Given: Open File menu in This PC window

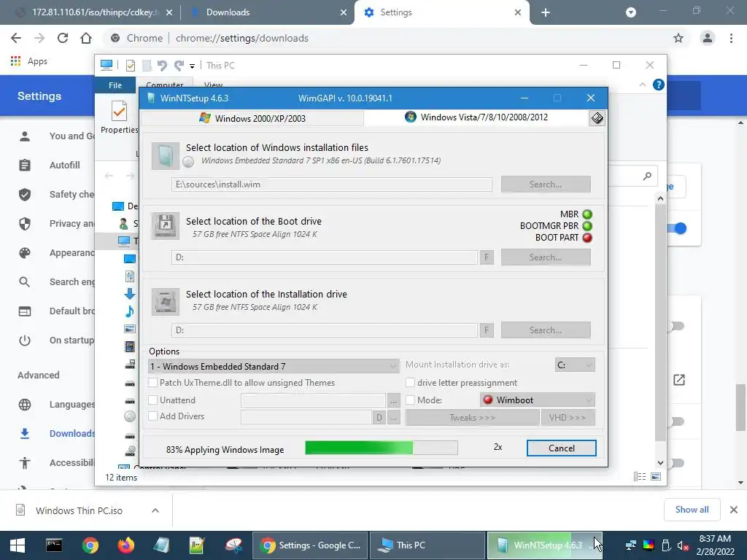Looking at the screenshot, I should [x=115, y=85].
